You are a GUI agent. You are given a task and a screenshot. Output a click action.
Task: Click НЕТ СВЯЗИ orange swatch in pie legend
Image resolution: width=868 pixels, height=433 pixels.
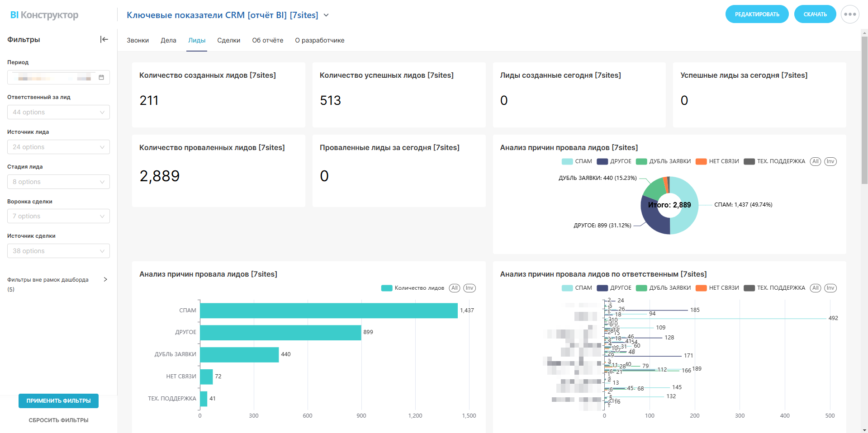pyautogui.click(x=701, y=161)
